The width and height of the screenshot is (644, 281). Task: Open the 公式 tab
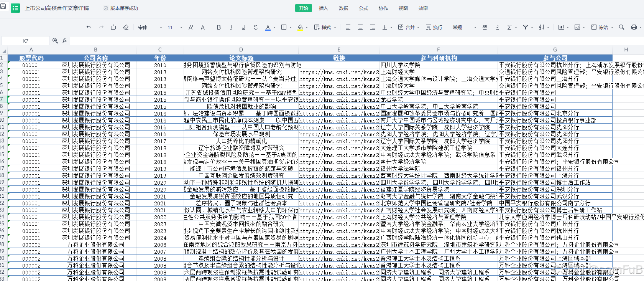[x=363, y=8]
